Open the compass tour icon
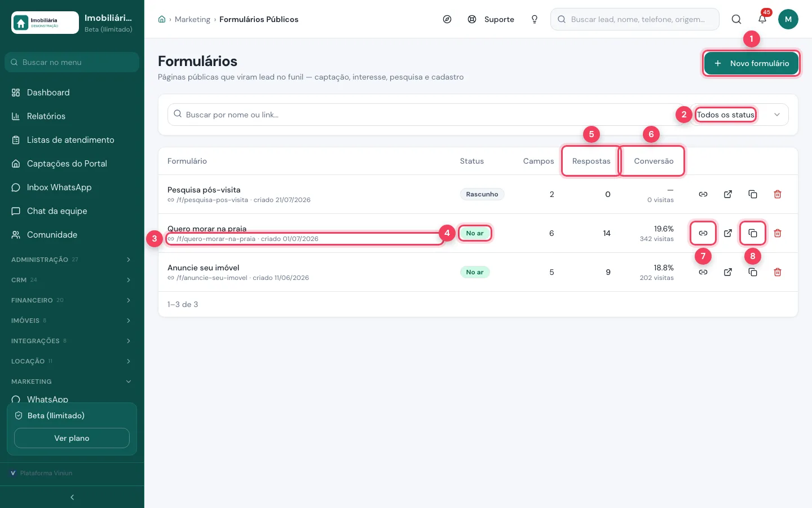812x508 pixels. [447, 19]
